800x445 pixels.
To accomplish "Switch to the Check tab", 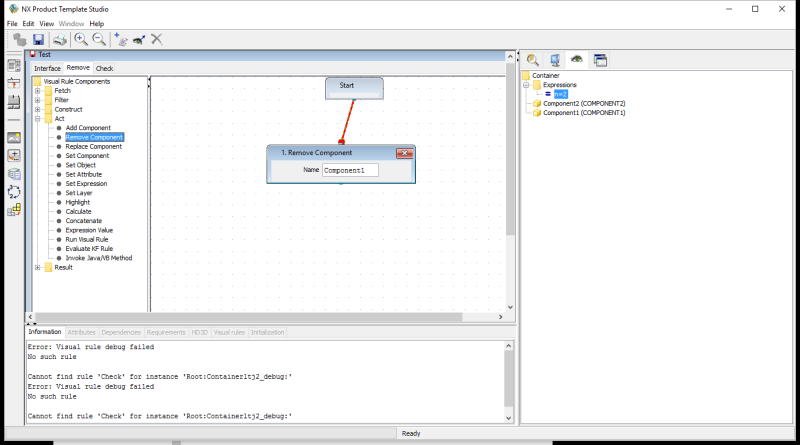I will (x=105, y=68).
